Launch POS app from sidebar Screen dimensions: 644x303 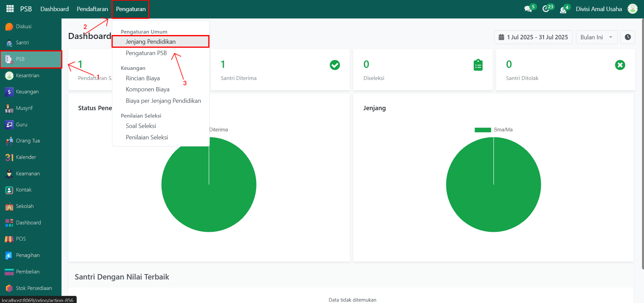9,239
